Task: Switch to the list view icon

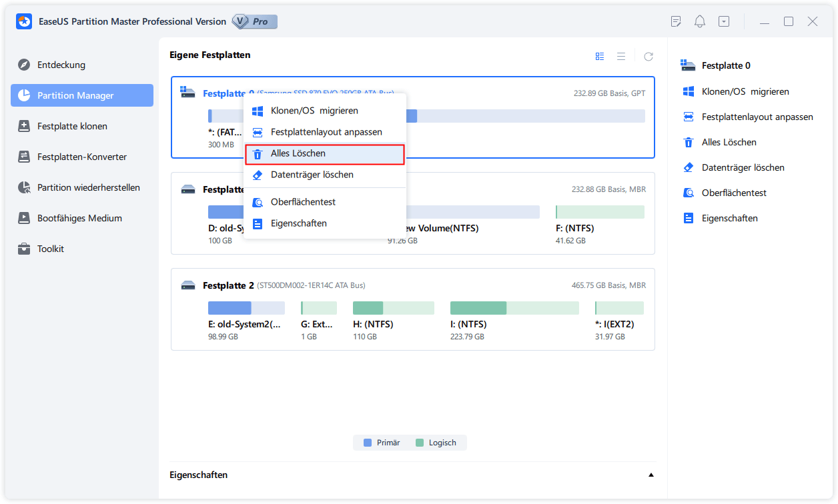Action: click(621, 57)
